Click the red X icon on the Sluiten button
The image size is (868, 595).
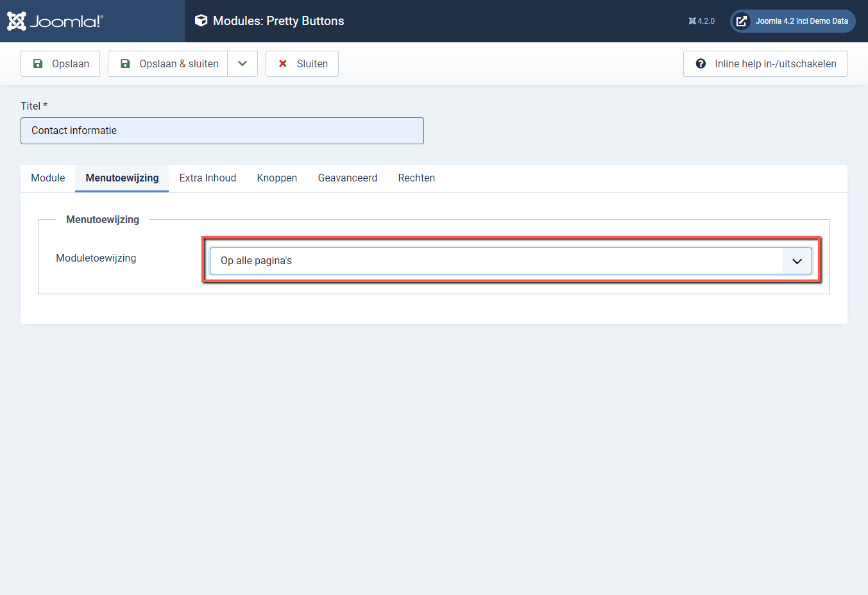[x=282, y=63]
